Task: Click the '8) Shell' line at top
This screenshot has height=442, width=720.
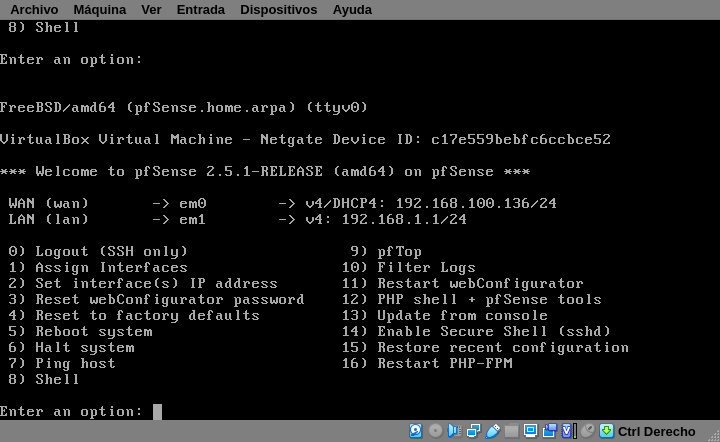Action: [x=44, y=28]
